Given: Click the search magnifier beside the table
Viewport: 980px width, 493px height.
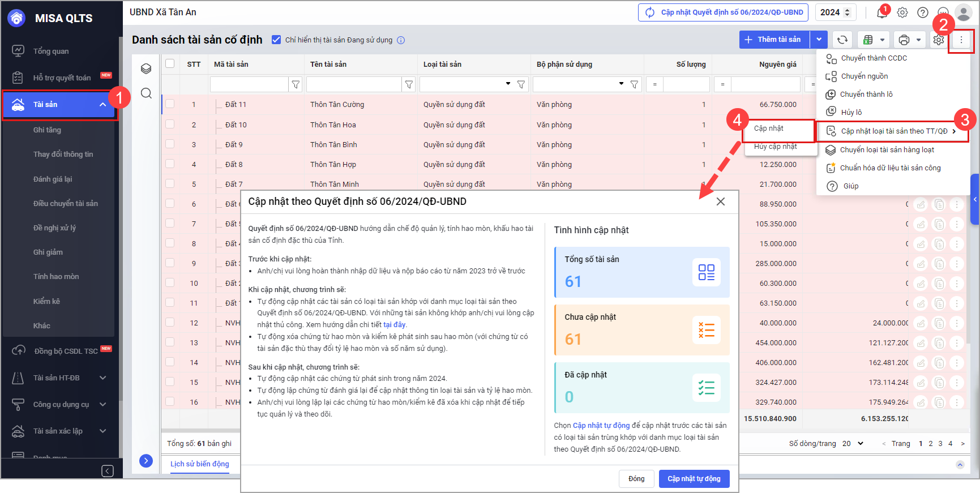Looking at the screenshot, I should pos(146,93).
